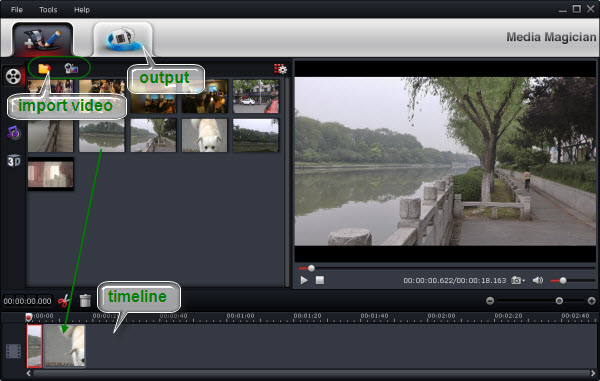Mute audio with the speaker icon
The image size is (600, 381).
(x=538, y=280)
